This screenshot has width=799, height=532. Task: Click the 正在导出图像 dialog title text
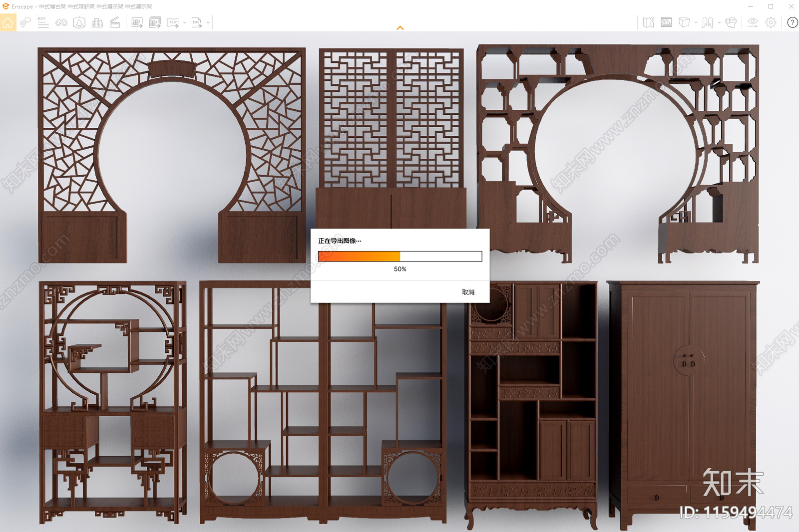(x=340, y=241)
